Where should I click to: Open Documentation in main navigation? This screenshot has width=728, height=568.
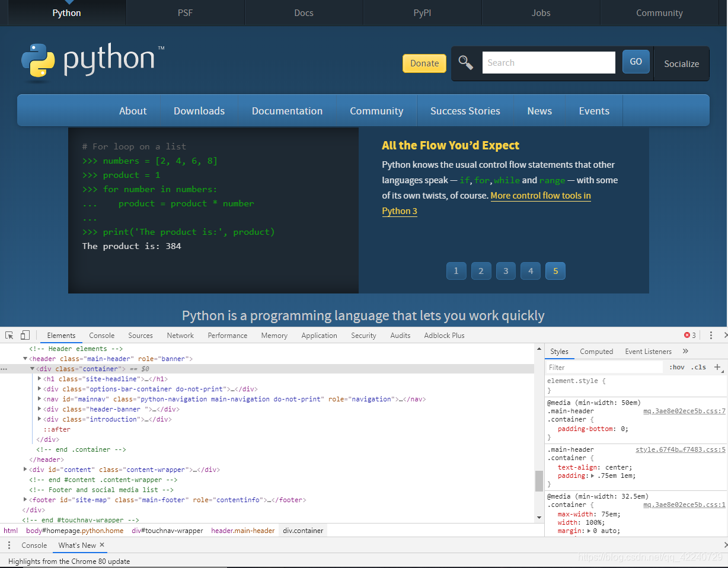(287, 111)
